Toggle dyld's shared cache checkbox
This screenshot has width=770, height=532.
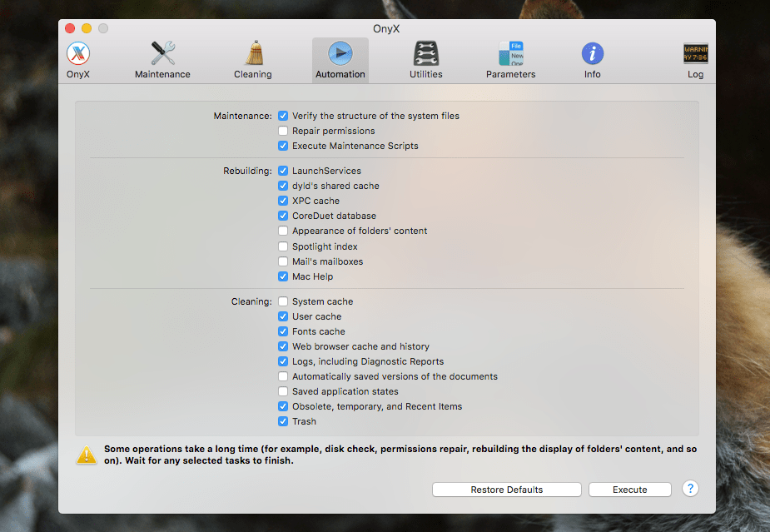tap(283, 186)
